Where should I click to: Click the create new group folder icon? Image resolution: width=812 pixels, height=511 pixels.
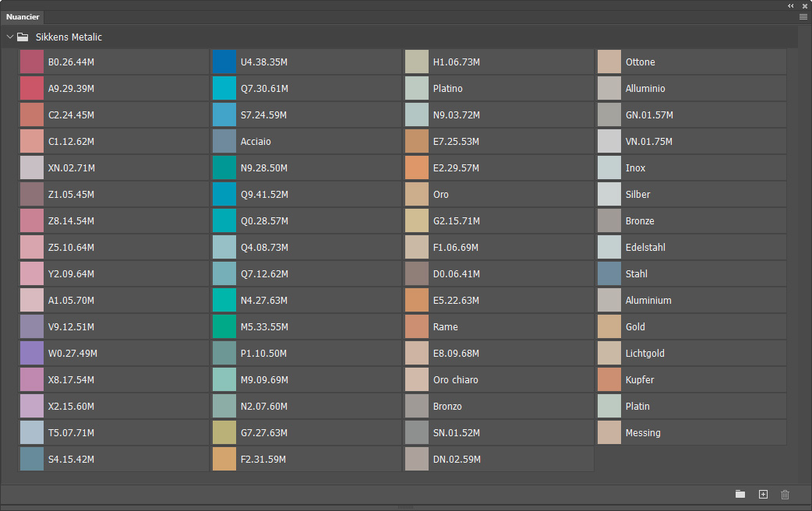740,495
